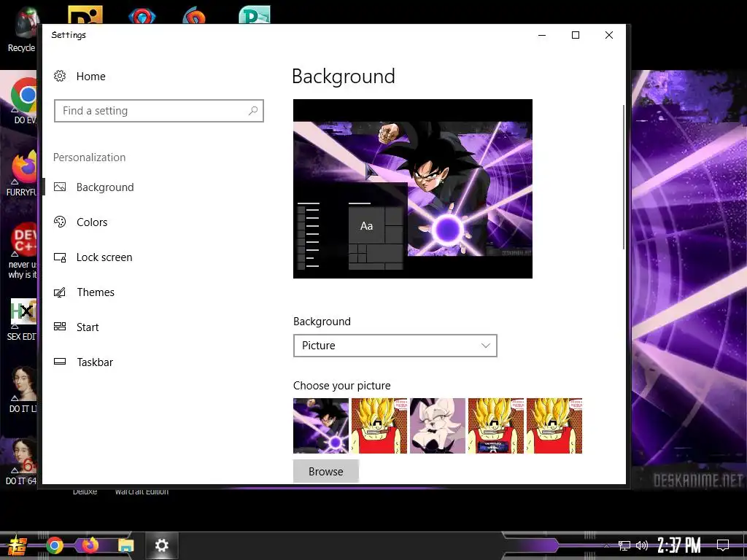The height and width of the screenshot is (560, 747).
Task: Click the volume speaker tray icon
Action: pyautogui.click(x=642, y=545)
